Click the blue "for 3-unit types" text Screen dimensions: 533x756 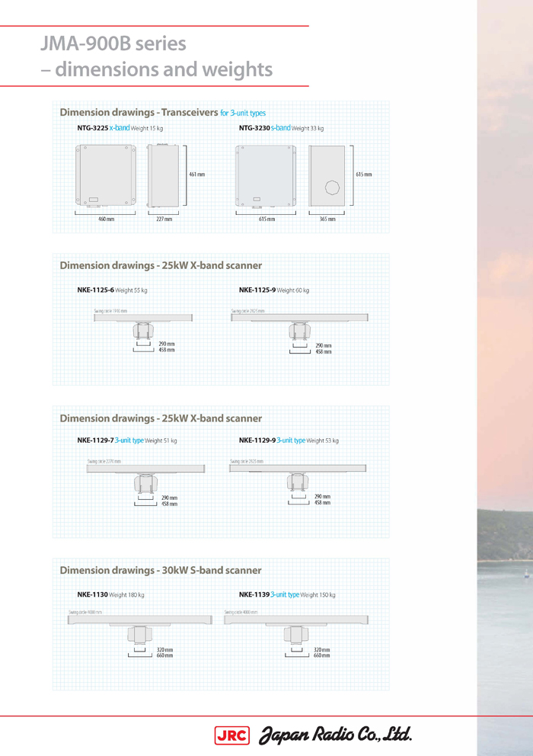243,113
